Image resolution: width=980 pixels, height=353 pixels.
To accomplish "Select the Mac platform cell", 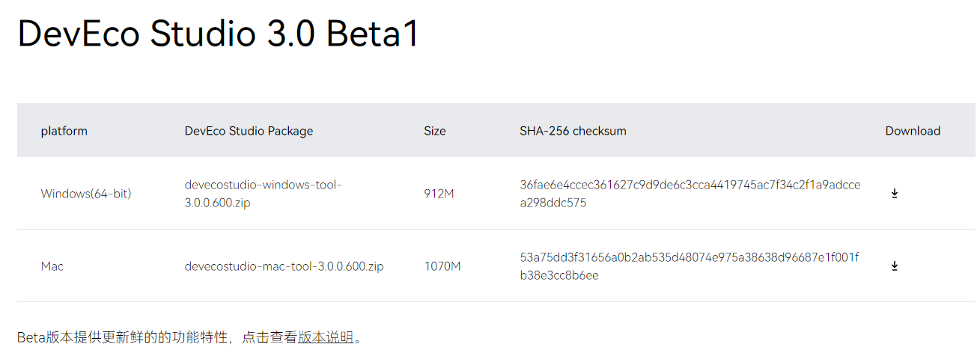I will click(x=52, y=266).
